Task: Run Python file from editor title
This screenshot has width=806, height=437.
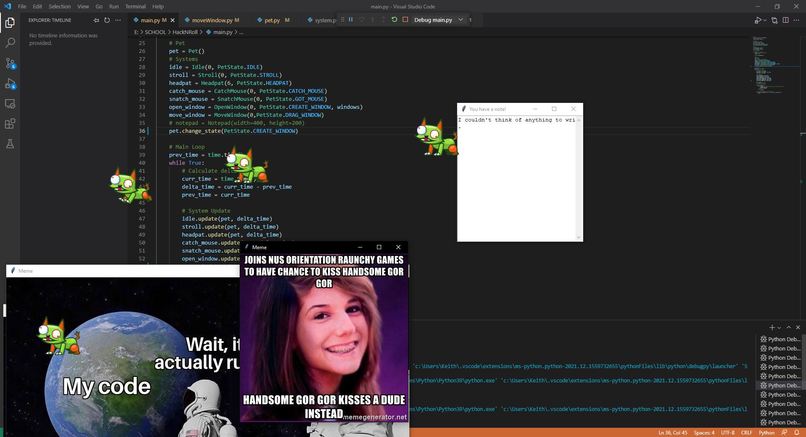Action: [757, 20]
